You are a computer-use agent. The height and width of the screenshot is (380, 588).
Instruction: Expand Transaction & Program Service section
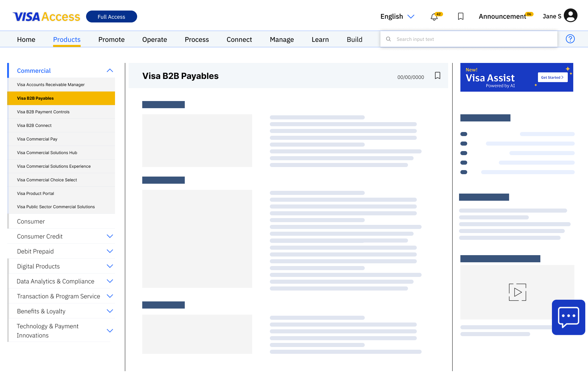click(110, 296)
